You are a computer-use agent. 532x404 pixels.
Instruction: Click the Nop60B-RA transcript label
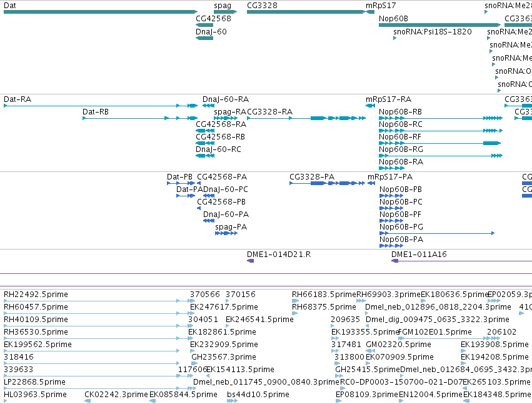pos(401,162)
